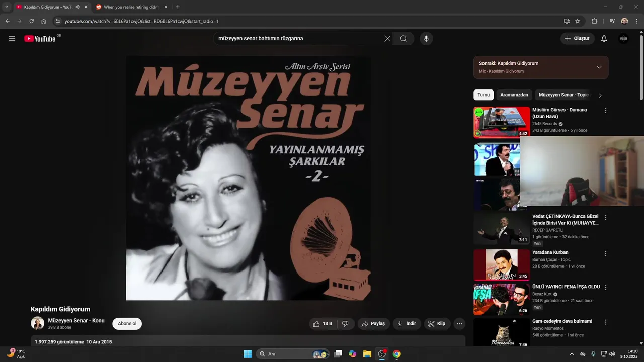Open the Oluştur create button
Screen dimensions: 644x362
(578, 39)
